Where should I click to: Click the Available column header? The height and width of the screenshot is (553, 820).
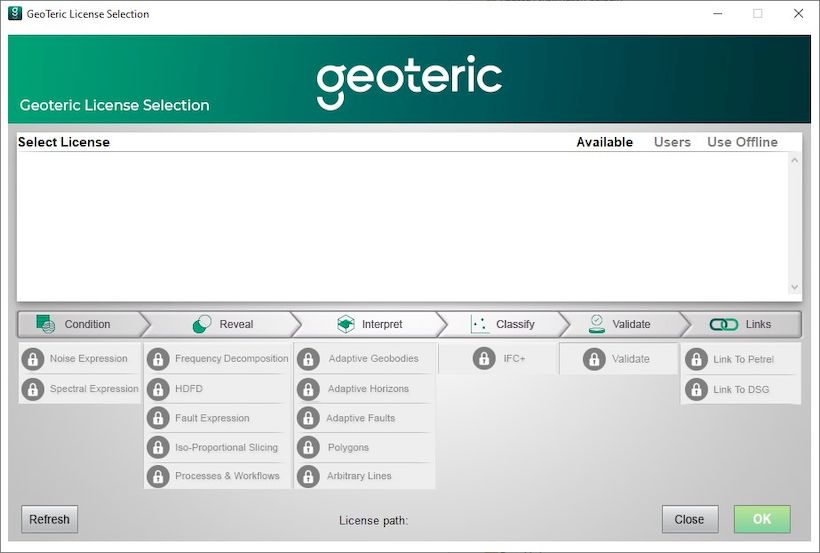[x=605, y=142]
